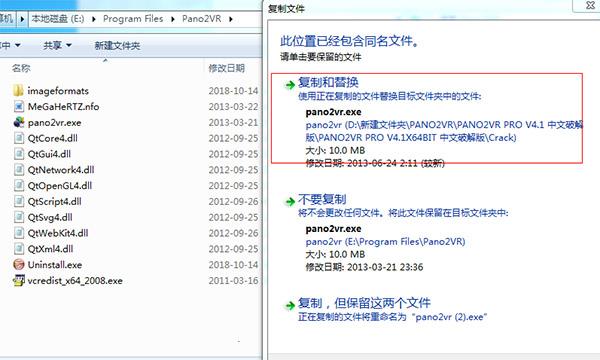Click the QtCore4.dll file icon

coord(19,138)
